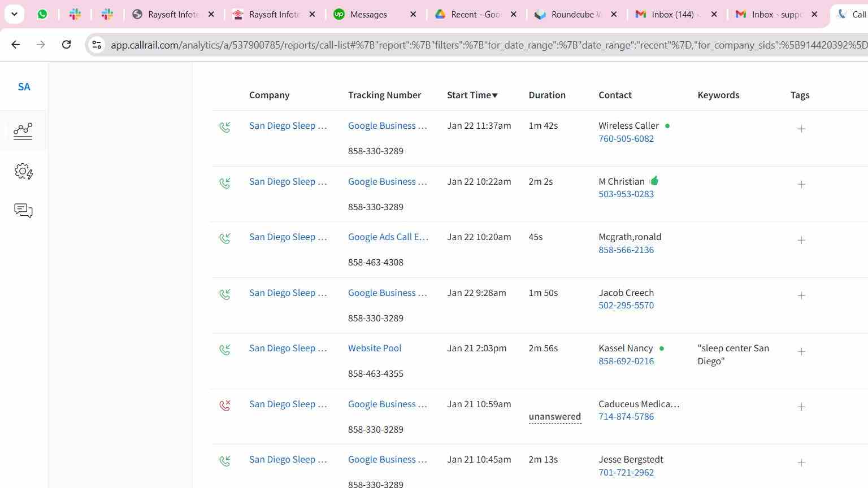The image size is (868, 488).
Task: Close the Messages tab
Action: click(x=413, y=14)
